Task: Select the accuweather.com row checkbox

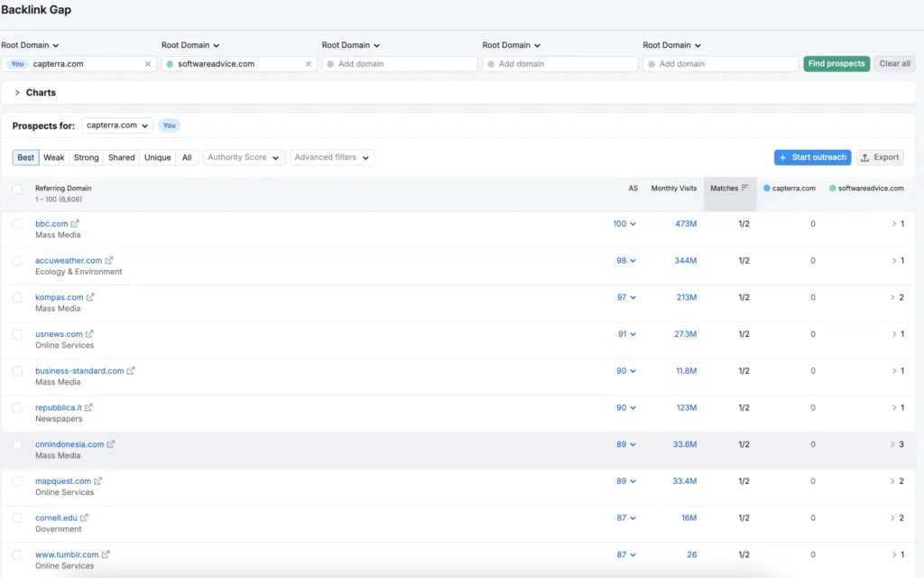Action: [17, 261]
